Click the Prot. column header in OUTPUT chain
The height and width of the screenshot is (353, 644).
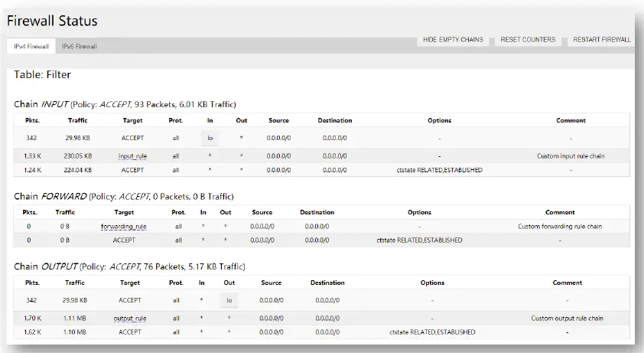(176, 283)
